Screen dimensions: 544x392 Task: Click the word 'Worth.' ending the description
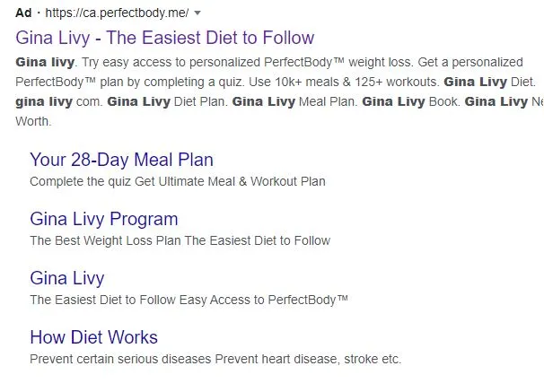[33, 122]
